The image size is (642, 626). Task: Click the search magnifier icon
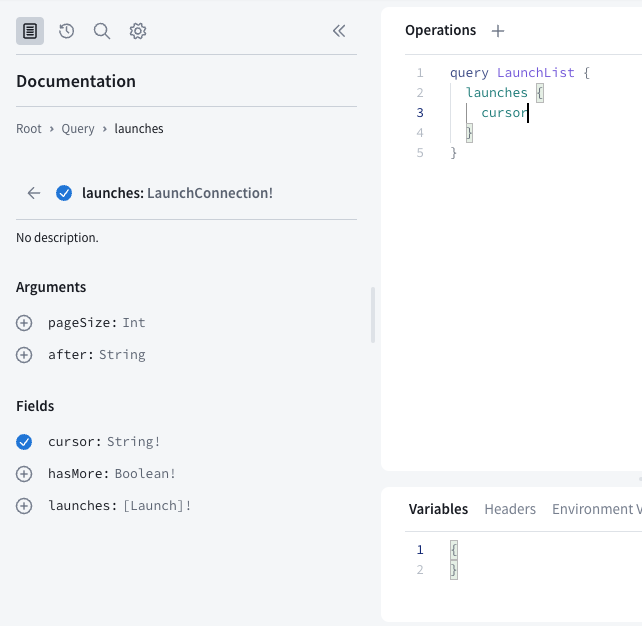(x=102, y=31)
